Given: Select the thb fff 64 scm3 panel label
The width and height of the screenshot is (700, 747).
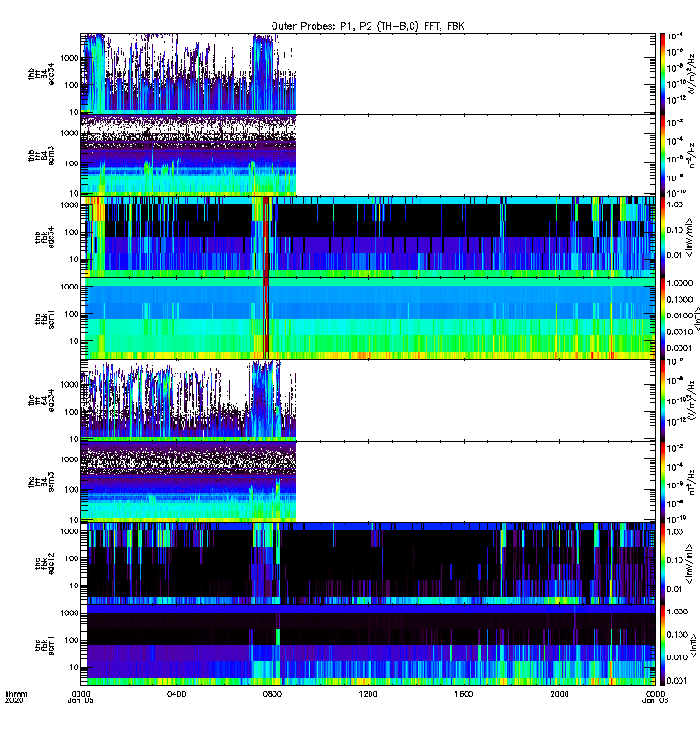Looking at the screenshot, I should pyautogui.click(x=41, y=156).
